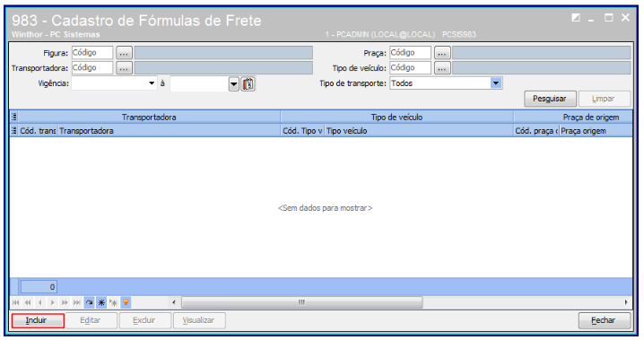Screen dimensions: 644x340
Task: Click the Editar button
Action: [x=91, y=320]
